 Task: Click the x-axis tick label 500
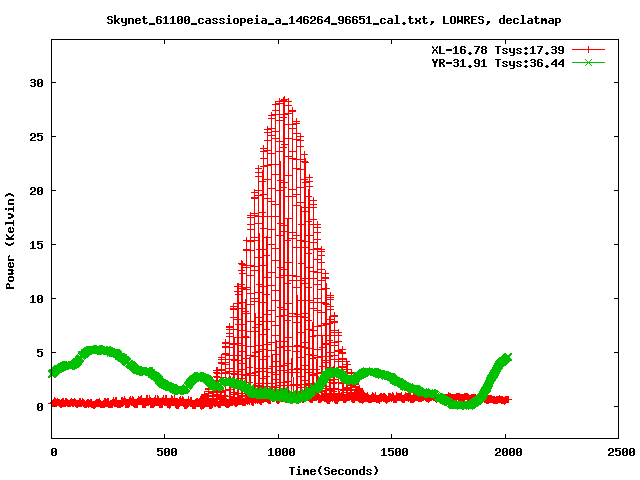click(x=166, y=452)
